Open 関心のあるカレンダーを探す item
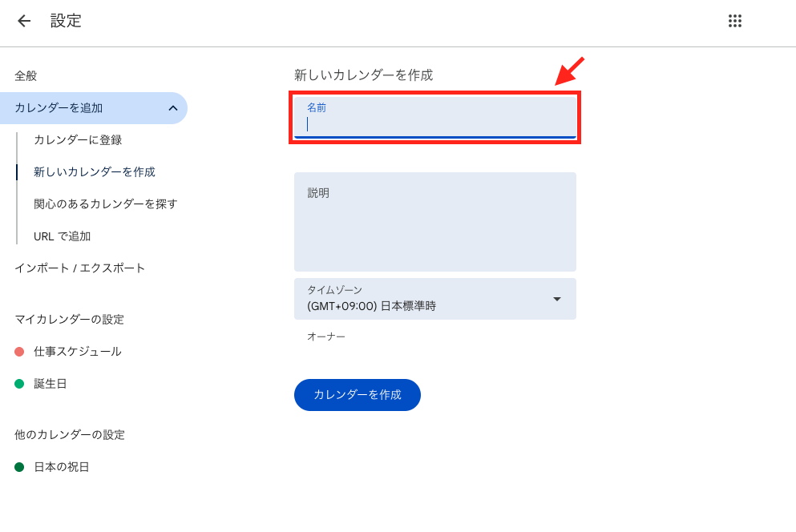This screenshot has height=532, width=796. (106, 204)
